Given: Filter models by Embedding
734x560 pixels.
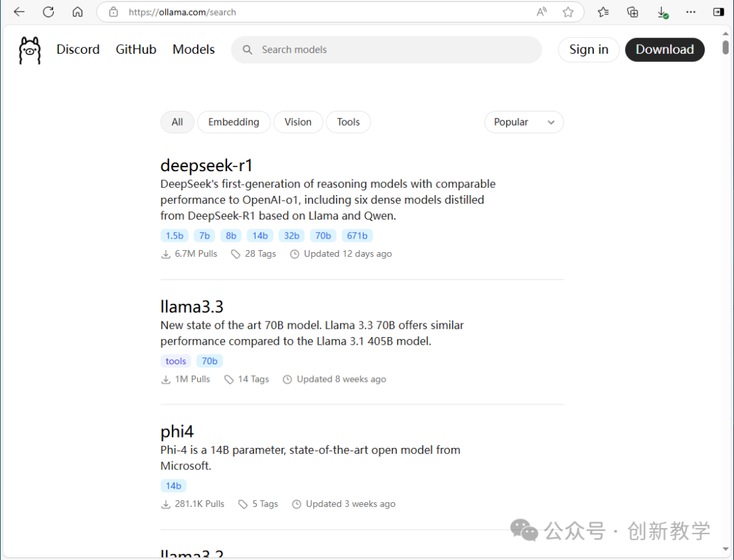Looking at the screenshot, I should click(x=234, y=122).
